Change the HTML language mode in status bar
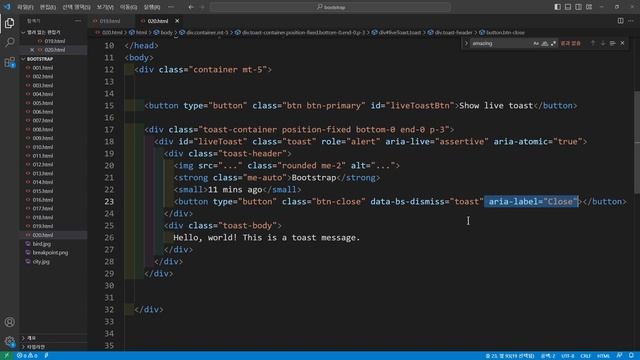Screen dimensions: 640x360 pos(603,356)
